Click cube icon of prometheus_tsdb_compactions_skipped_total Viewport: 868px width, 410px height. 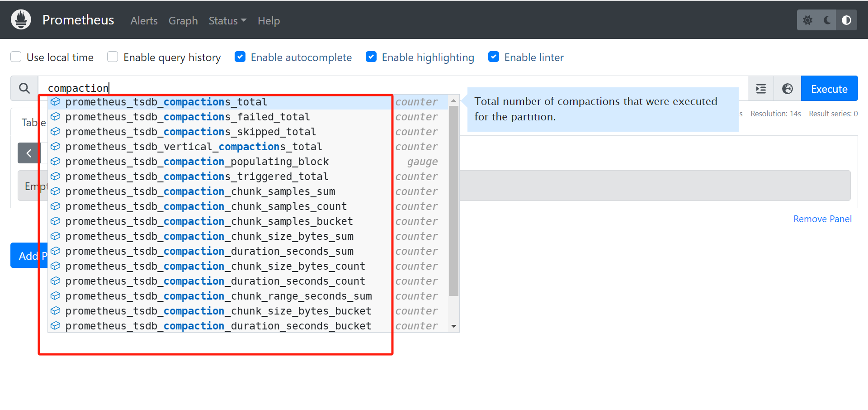[x=55, y=132]
